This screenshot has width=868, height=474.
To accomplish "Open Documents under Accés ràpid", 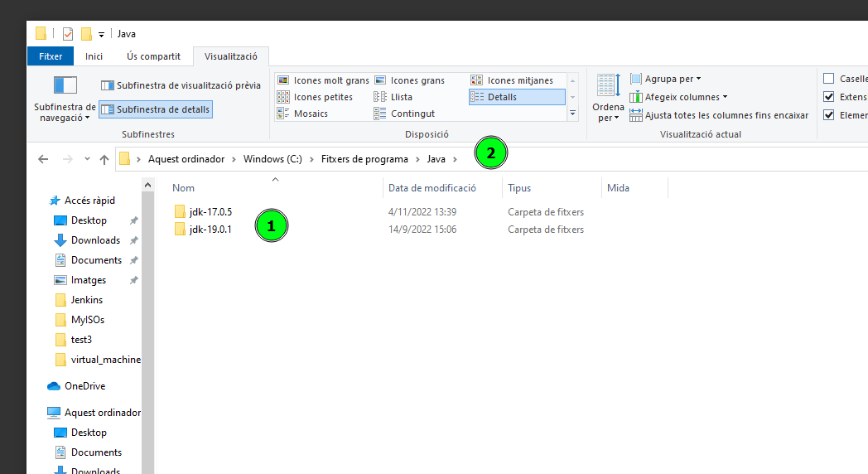I will tap(88, 260).
